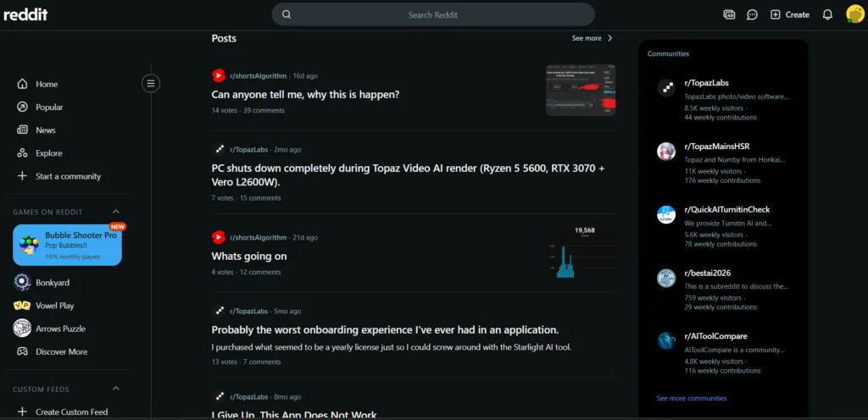
Task: Collapse the Custom Feeds section
Action: coord(115,389)
